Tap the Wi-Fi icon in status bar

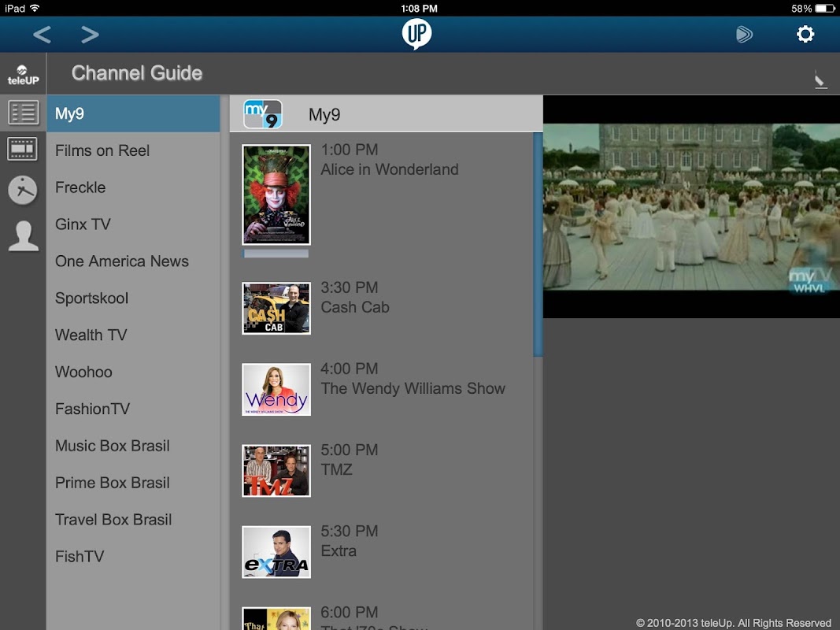click(x=35, y=8)
